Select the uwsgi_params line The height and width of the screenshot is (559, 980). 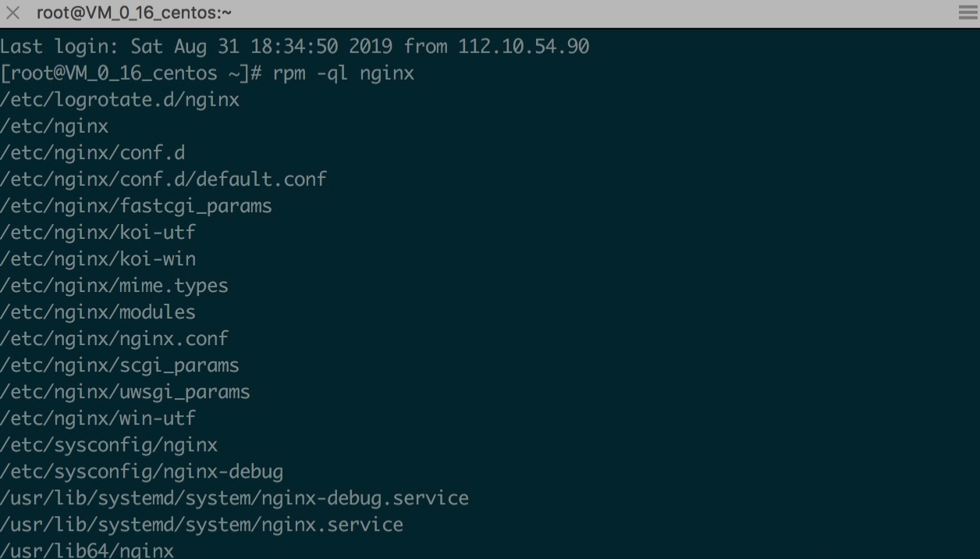coord(125,391)
